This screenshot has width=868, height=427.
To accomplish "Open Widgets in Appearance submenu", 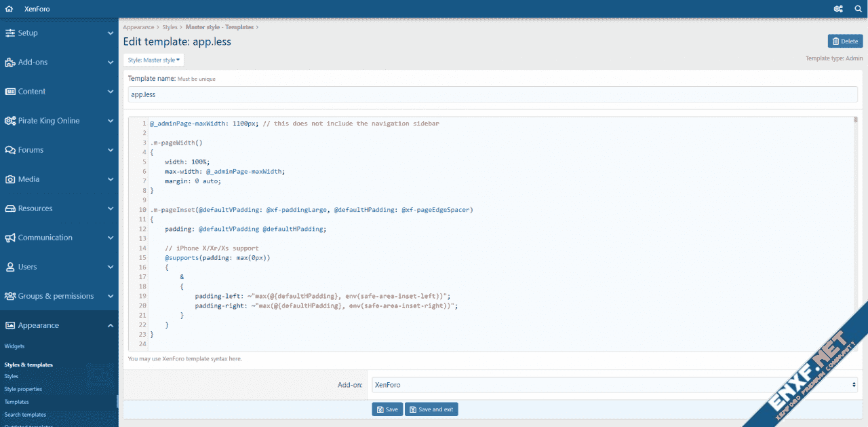I will tap(15, 346).
